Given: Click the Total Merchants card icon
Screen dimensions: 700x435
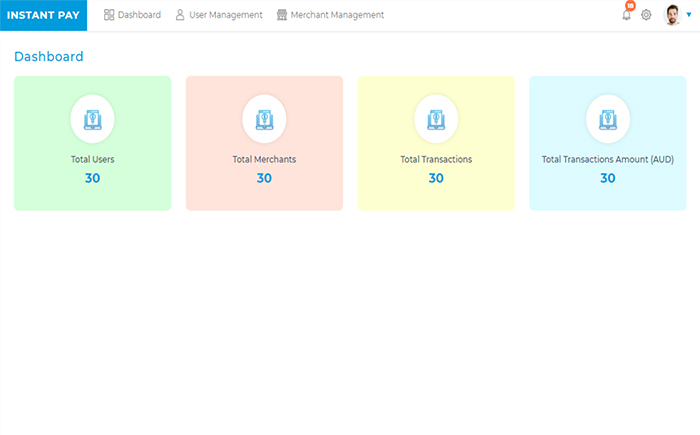Looking at the screenshot, I should coord(264,119).
